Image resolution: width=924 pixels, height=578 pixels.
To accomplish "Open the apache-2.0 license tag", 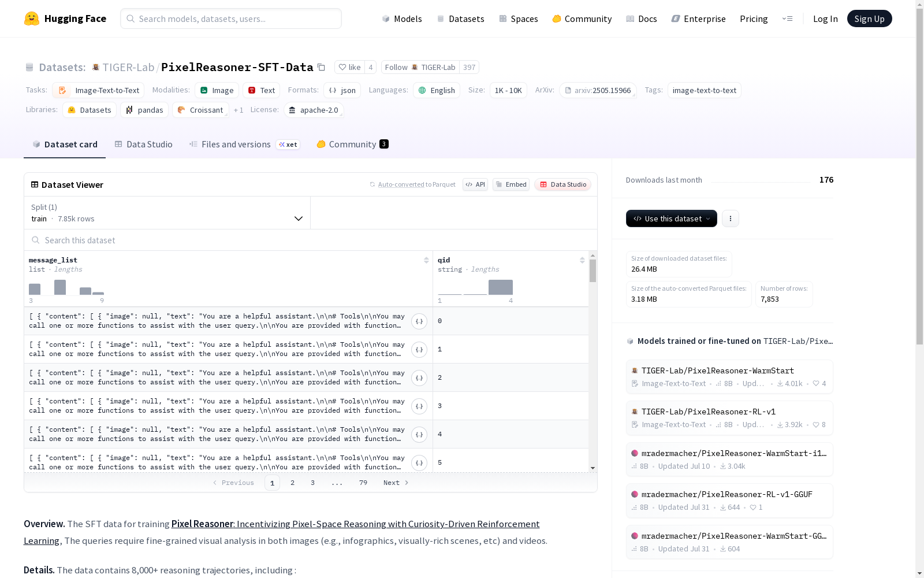I will coord(314,110).
